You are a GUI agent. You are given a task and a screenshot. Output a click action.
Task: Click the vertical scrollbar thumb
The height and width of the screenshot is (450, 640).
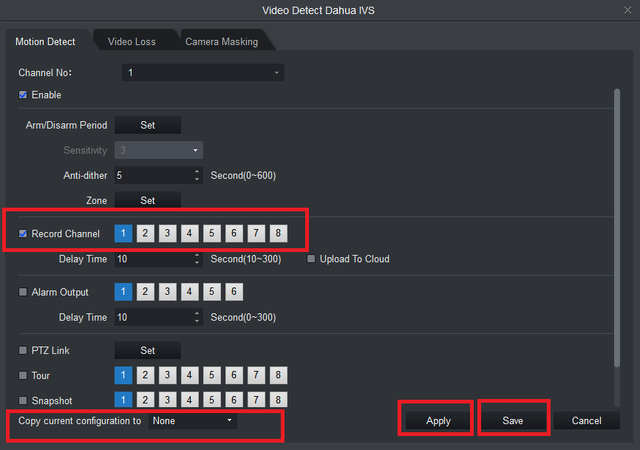[617, 227]
